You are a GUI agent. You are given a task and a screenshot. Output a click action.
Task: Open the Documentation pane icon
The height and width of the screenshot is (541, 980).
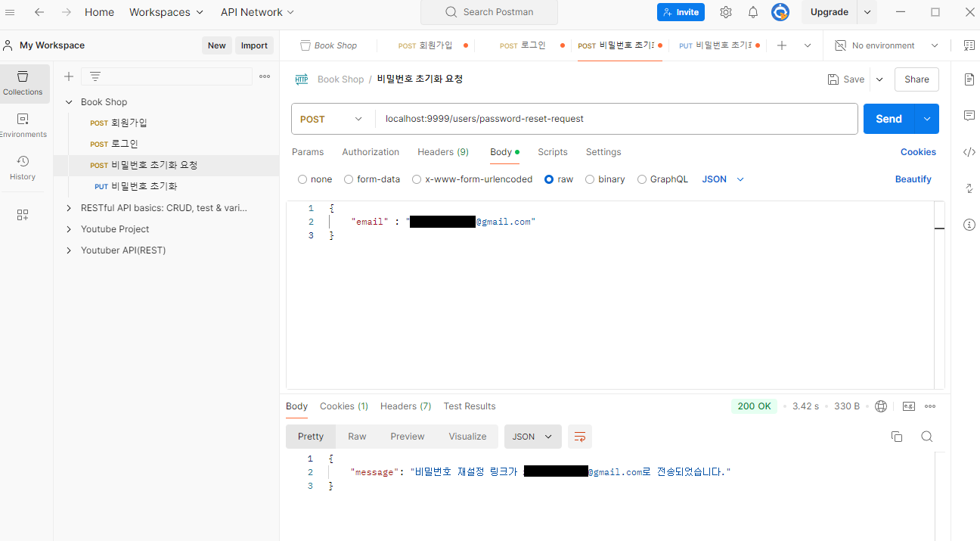tap(969, 79)
